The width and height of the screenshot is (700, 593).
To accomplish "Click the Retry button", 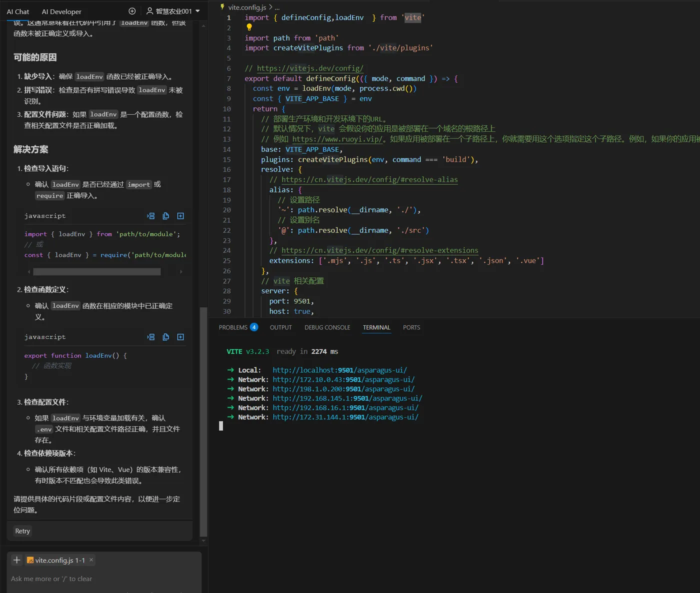I will (x=22, y=531).
